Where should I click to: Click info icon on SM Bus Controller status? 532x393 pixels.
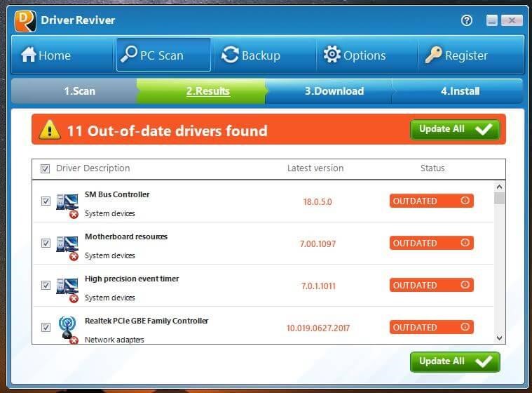[465, 201]
